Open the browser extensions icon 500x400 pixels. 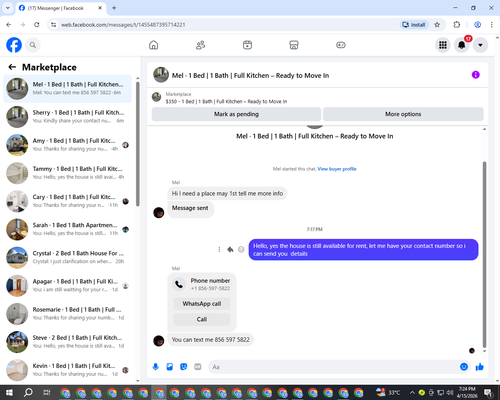pos(457,25)
